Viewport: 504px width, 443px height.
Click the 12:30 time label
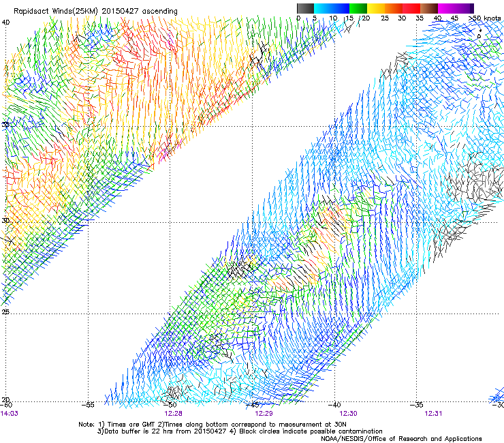(x=349, y=414)
